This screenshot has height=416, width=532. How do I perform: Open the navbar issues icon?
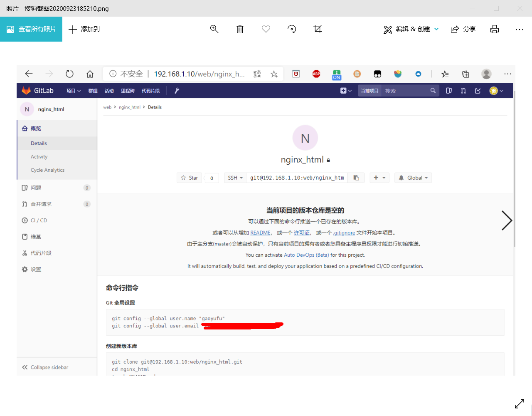point(449,91)
